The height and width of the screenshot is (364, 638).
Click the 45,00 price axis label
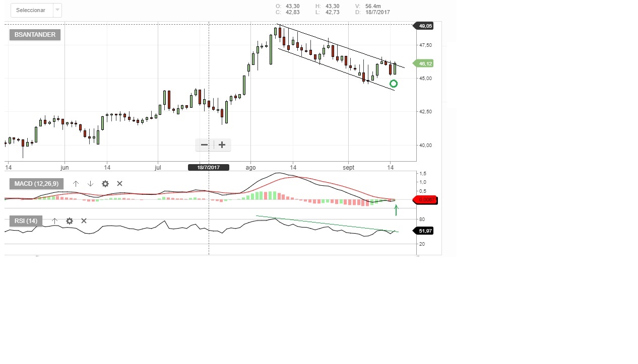click(425, 78)
